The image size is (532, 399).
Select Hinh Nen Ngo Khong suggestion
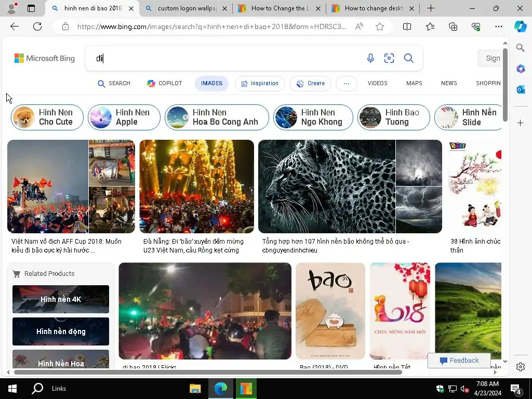click(313, 117)
